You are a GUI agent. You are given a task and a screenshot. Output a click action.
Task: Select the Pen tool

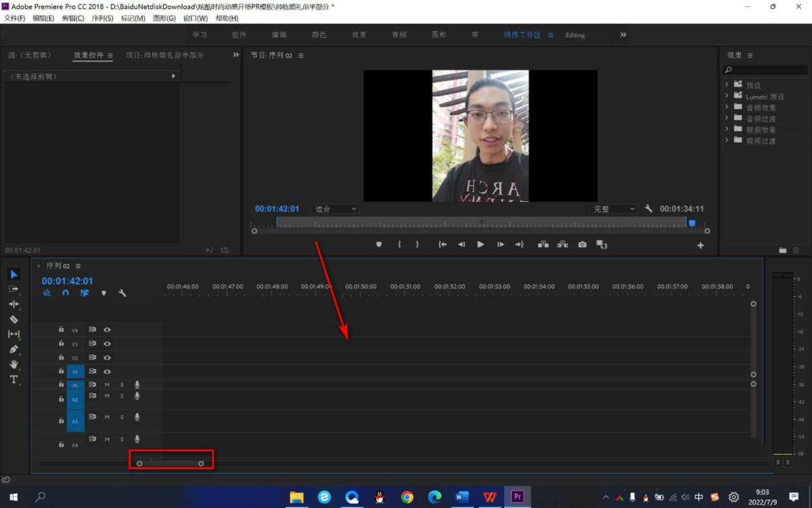(x=14, y=350)
